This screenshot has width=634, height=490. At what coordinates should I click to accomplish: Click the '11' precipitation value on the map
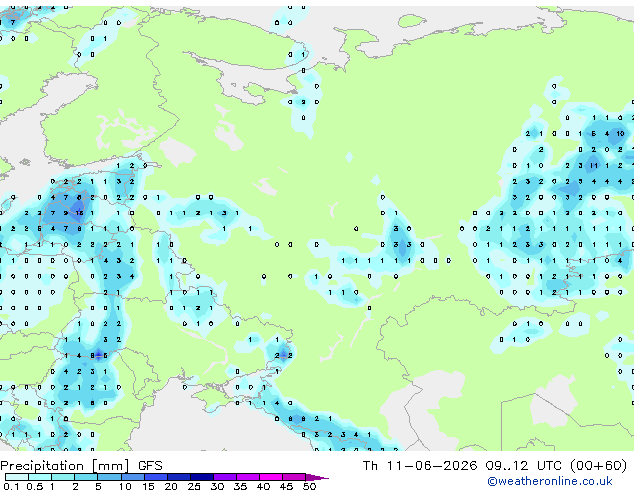(594, 165)
